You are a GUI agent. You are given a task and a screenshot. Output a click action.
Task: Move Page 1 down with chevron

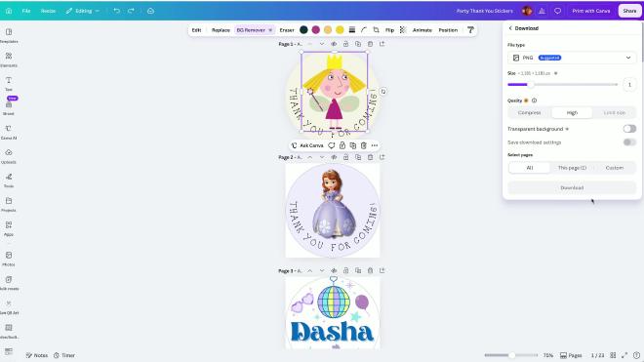(x=322, y=44)
